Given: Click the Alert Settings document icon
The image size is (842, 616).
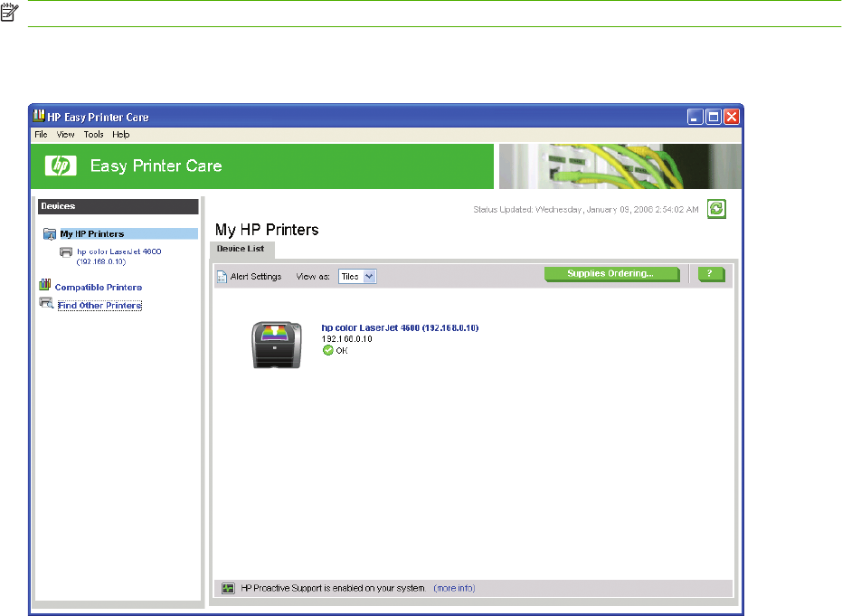Looking at the screenshot, I should 222,277.
